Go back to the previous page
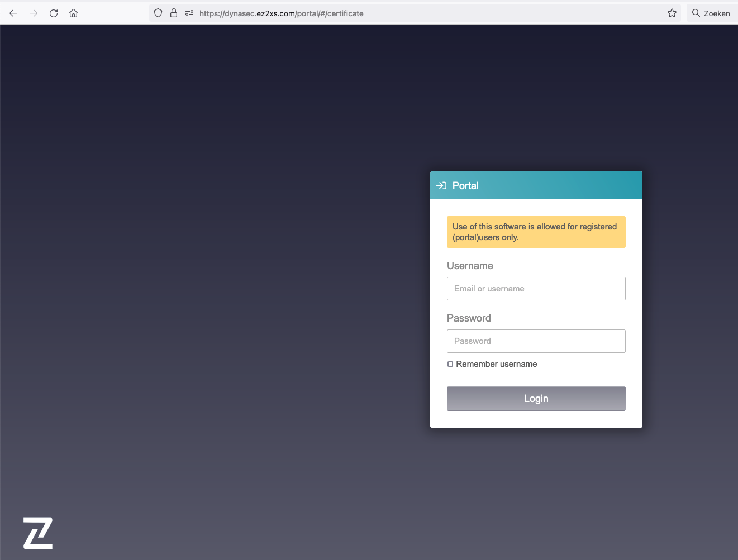The image size is (738, 560). (x=13, y=13)
